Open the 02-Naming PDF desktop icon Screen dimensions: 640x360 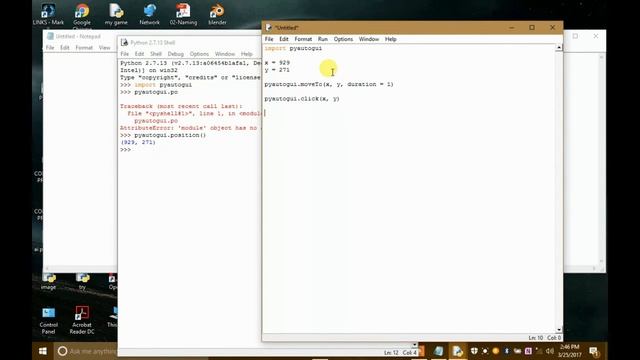(x=183, y=14)
